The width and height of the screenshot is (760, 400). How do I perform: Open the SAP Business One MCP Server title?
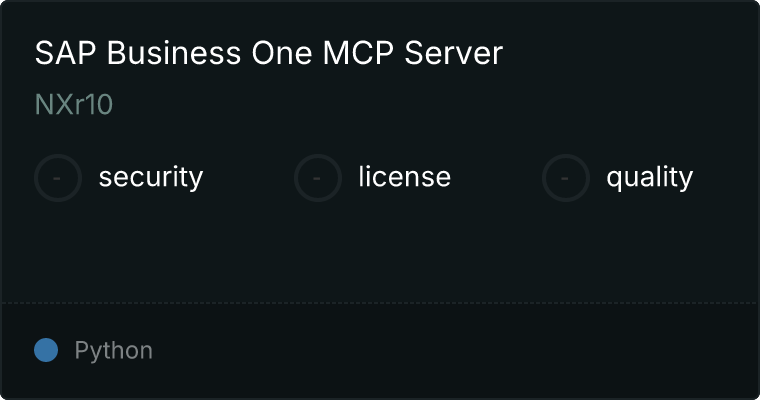pos(269,53)
